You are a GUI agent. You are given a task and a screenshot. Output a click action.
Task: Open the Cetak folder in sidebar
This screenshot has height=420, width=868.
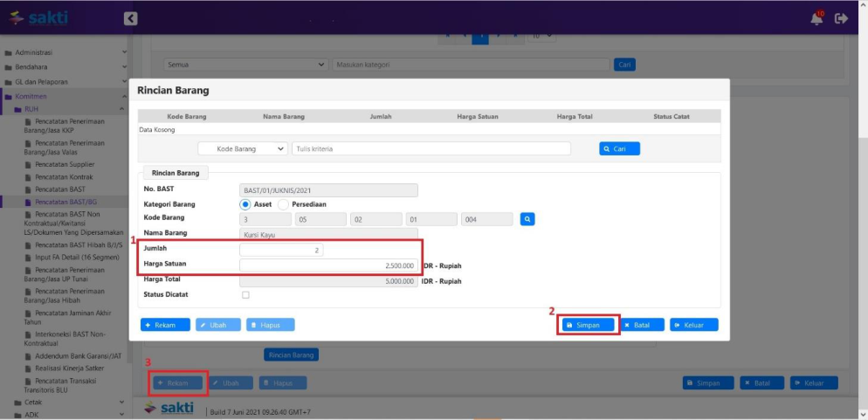33,403
